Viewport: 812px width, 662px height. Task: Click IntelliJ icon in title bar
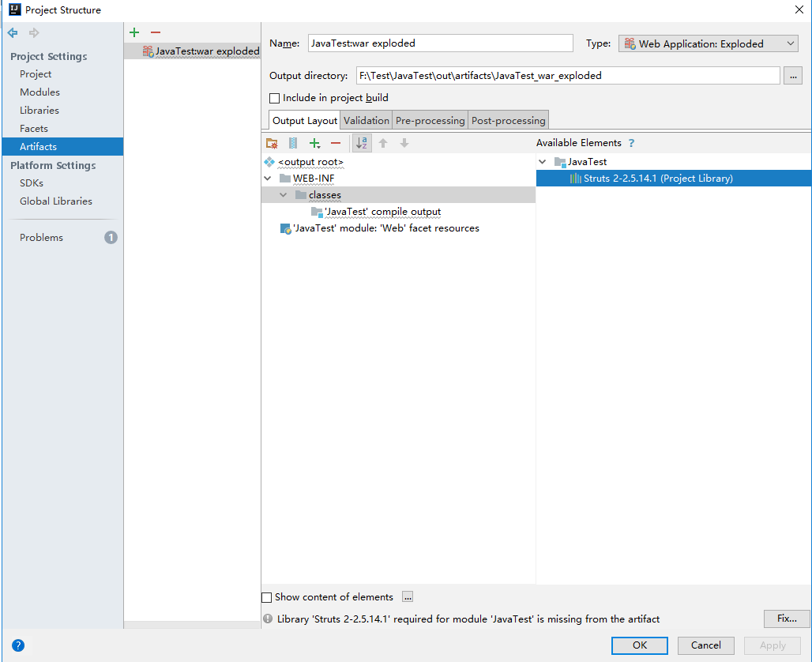tap(14, 9)
